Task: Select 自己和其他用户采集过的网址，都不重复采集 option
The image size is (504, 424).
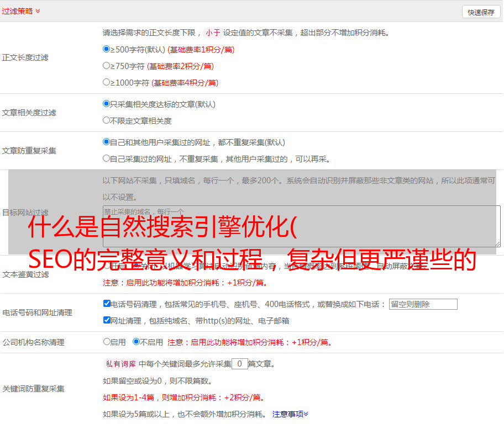Action: tap(106, 142)
